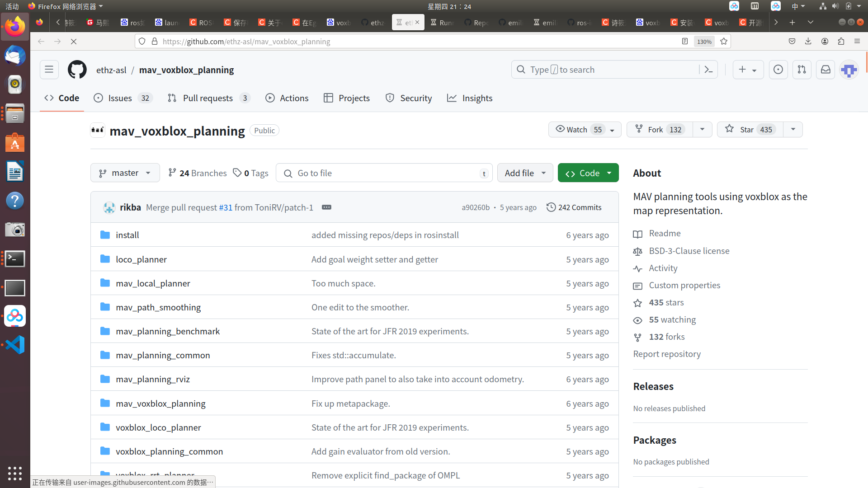Image resolution: width=868 pixels, height=488 pixels.
Task: Expand the master branch dropdown
Action: coord(125,173)
